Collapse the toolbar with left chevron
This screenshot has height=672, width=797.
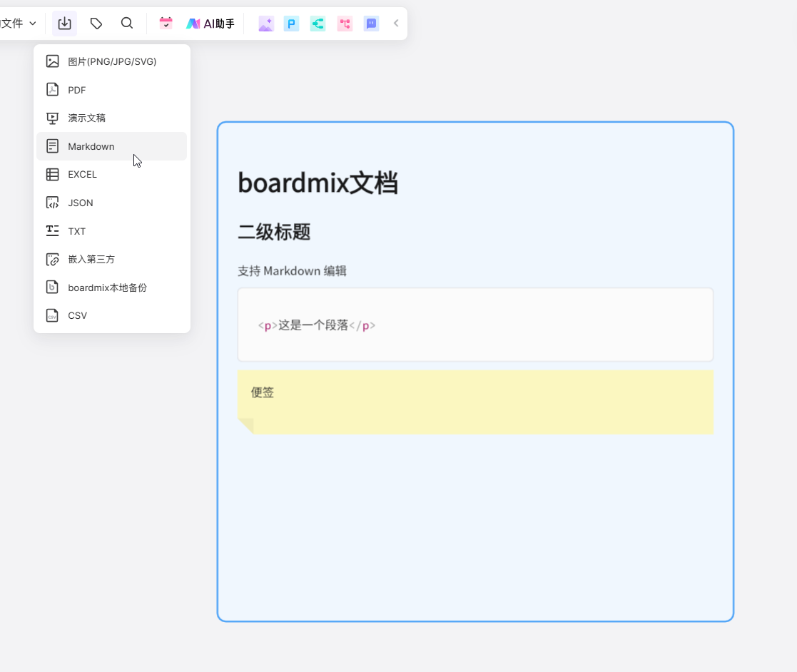pyautogui.click(x=396, y=24)
